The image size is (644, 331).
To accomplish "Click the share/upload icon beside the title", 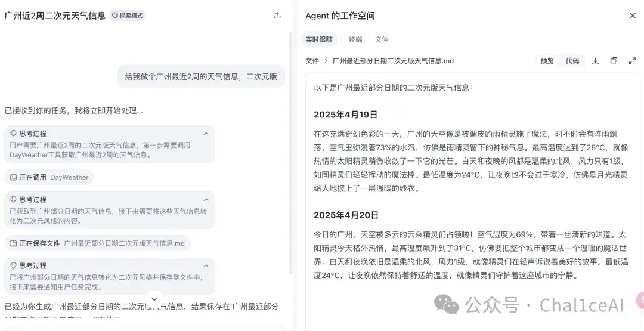I will [277, 16].
